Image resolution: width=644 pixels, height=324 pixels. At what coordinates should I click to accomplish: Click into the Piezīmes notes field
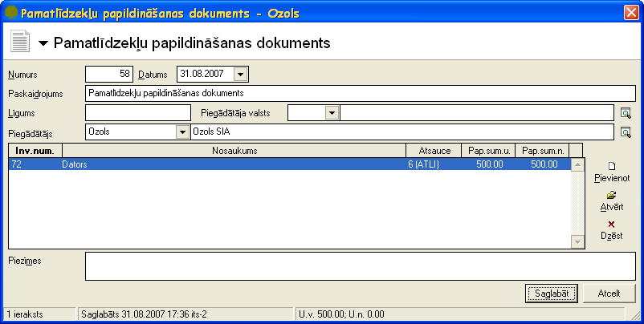click(361, 266)
